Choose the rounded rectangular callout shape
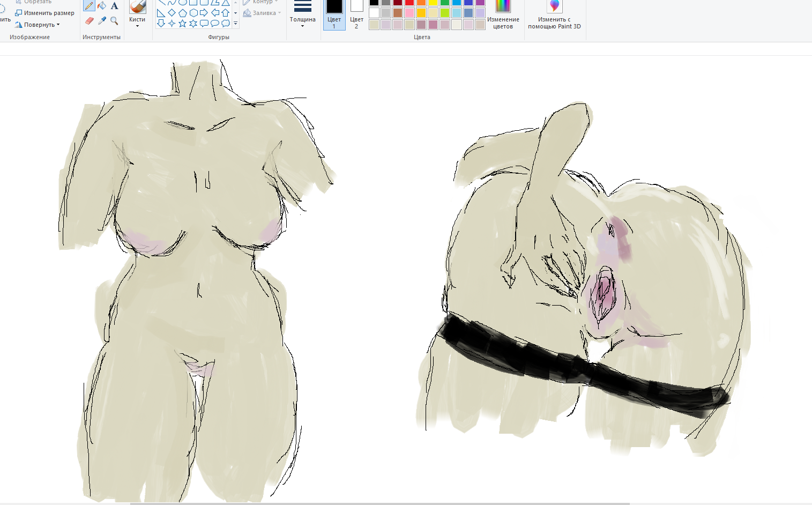Screen dimensions: 812x505 click(204, 23)
